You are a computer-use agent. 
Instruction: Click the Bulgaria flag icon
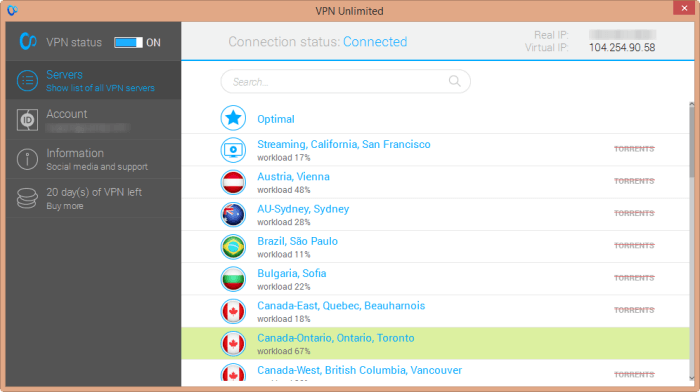[233, 279]
